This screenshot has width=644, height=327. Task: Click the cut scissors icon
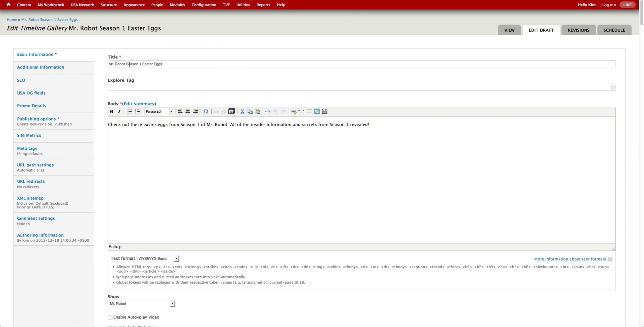coord(242,112)
